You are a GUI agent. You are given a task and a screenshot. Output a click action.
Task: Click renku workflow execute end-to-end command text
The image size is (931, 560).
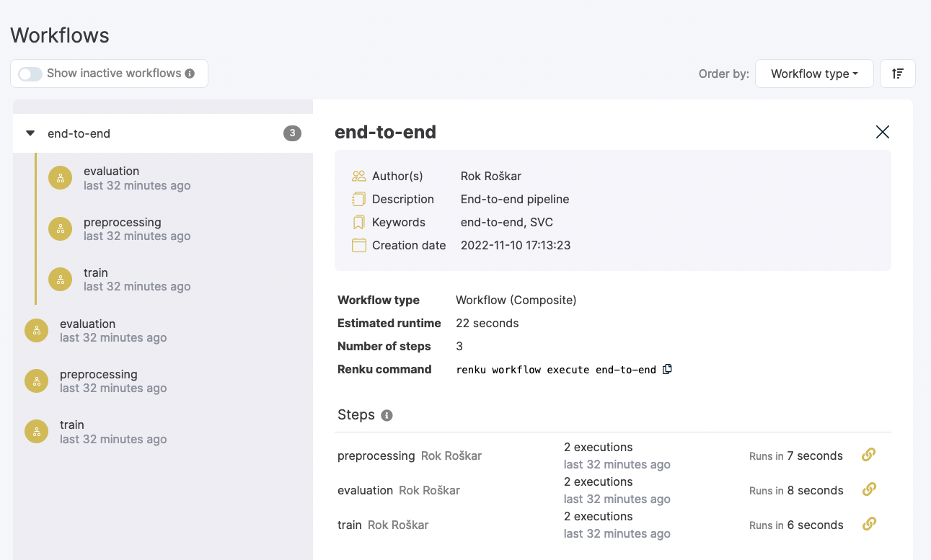[x=557, y=370]
